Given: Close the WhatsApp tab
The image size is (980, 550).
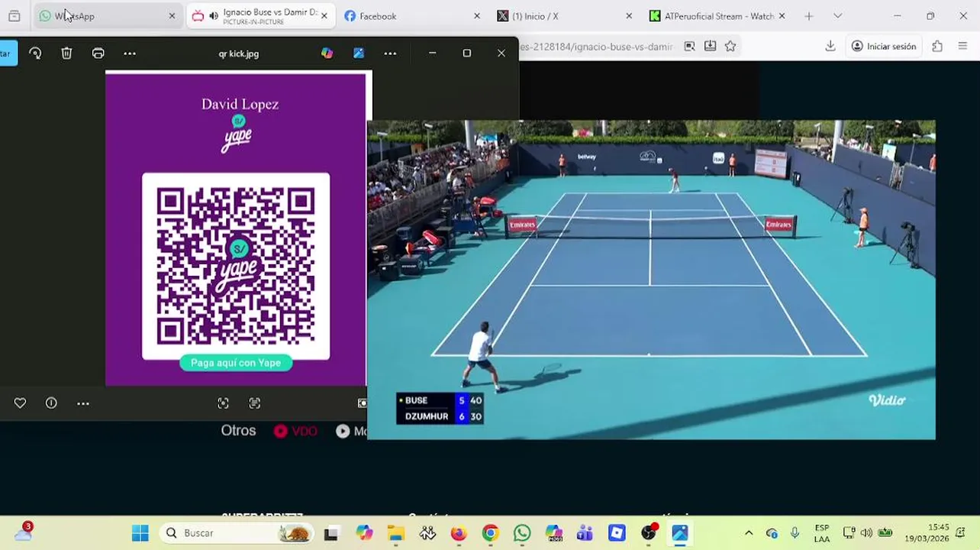Looking at the screenshot, I should 172,16.
